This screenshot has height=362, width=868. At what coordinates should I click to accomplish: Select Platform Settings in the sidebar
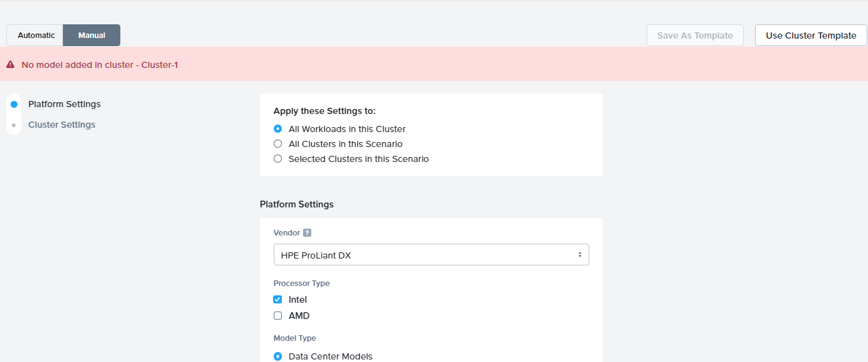pyautogui.click(x=64, y=103)
